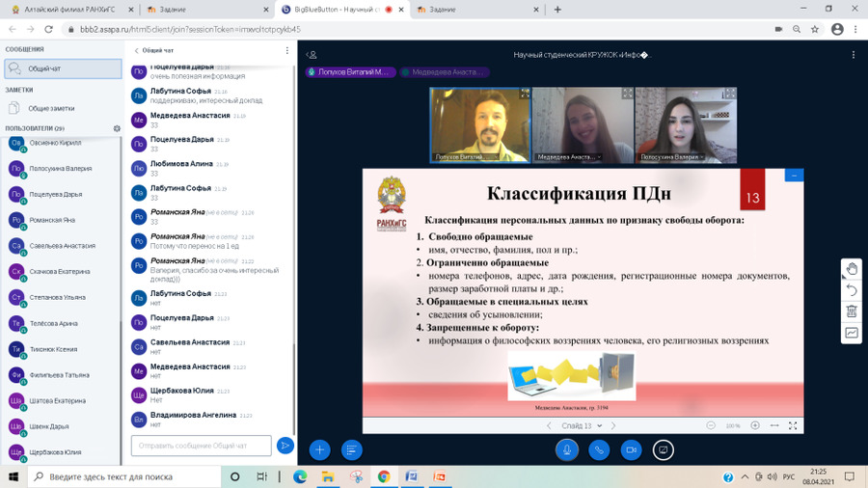
Task: Open the Windows Start menu
Action: coord(14,476)
